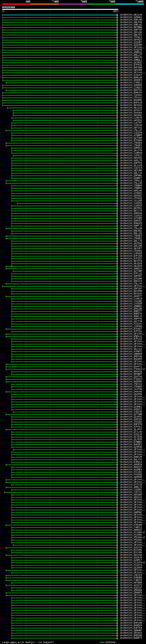This screenshot has height=644, width=146.
Task: Select hit label UniRef100_B9F878
Action: point(131,424)
